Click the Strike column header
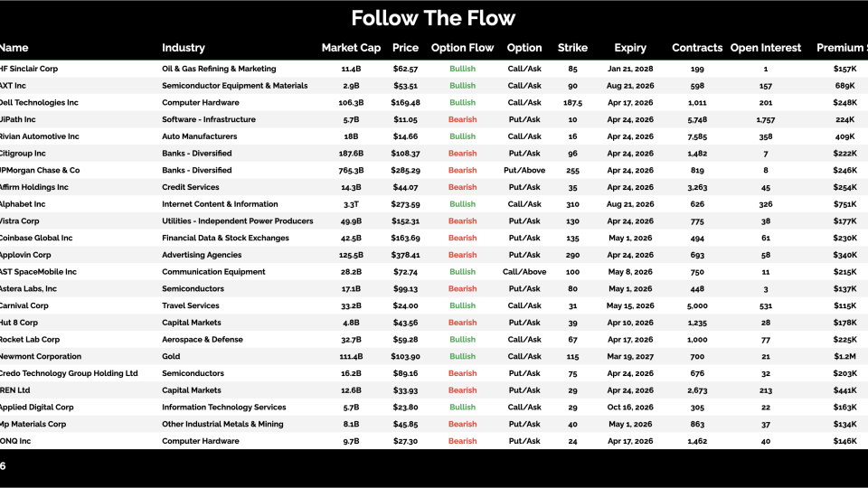The image size is (868, 488). coord(572,48)
